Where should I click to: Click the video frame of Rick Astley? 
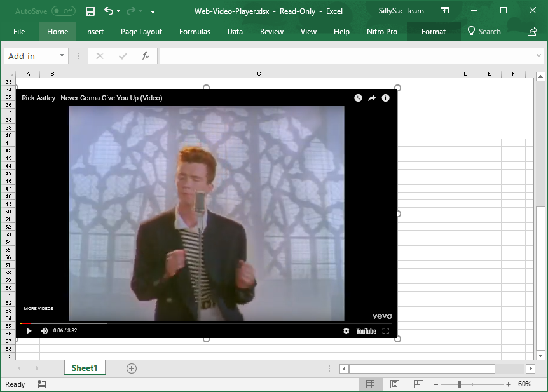pyautogui.click(x=207, y=213)
